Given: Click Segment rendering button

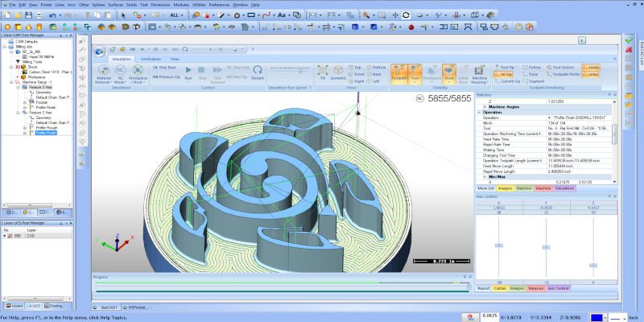Looking at the screenshot, I should (x=534, y=81).
